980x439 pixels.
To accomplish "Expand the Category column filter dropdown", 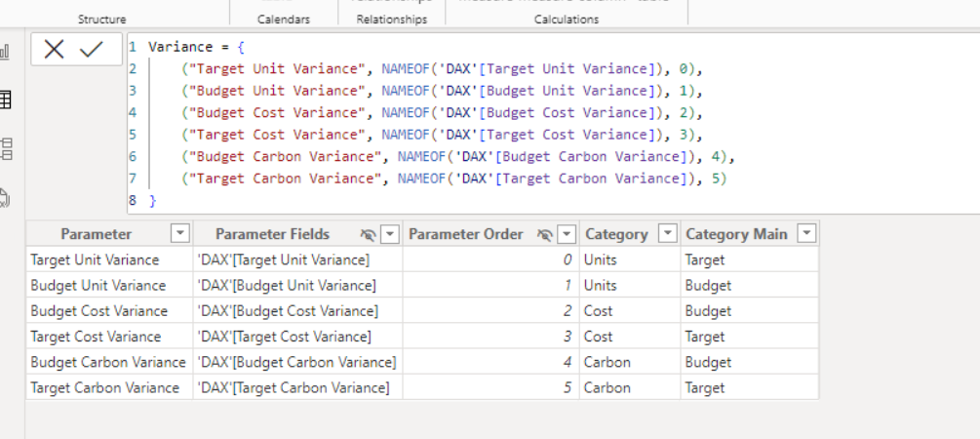I will 668,234.
